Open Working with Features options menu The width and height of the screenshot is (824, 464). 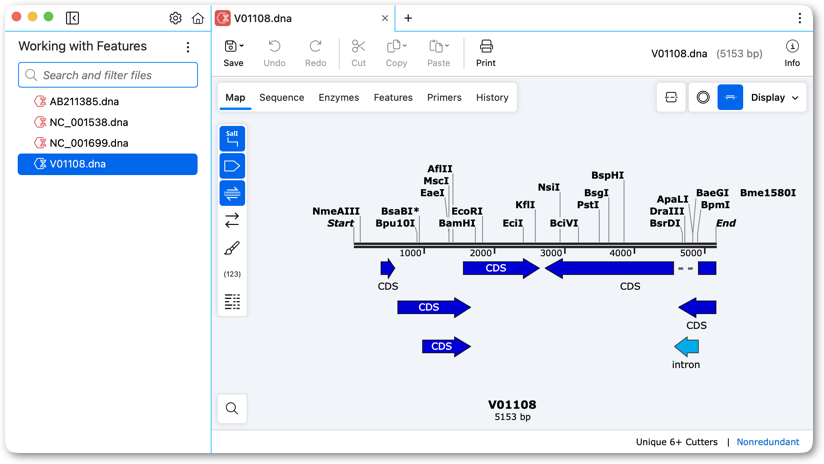click(x=188, y=47)
